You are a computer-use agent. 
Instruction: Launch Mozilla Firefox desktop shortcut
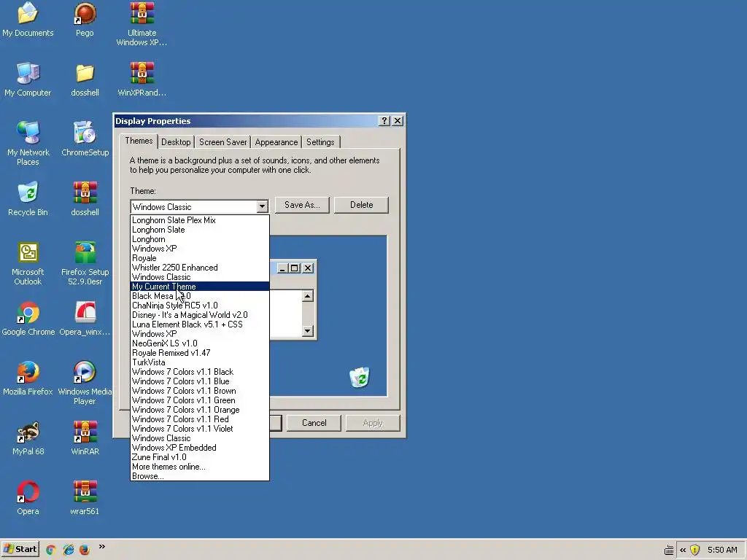click(28, 378)
